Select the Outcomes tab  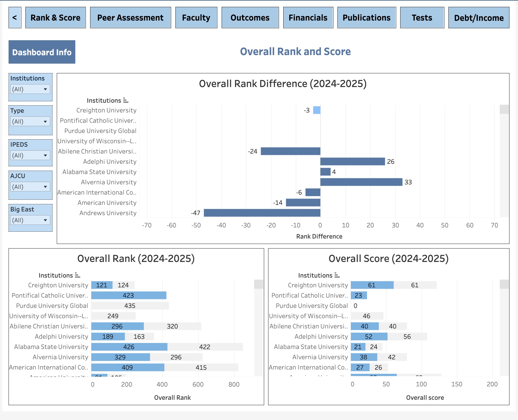click(x=250, y=18)
